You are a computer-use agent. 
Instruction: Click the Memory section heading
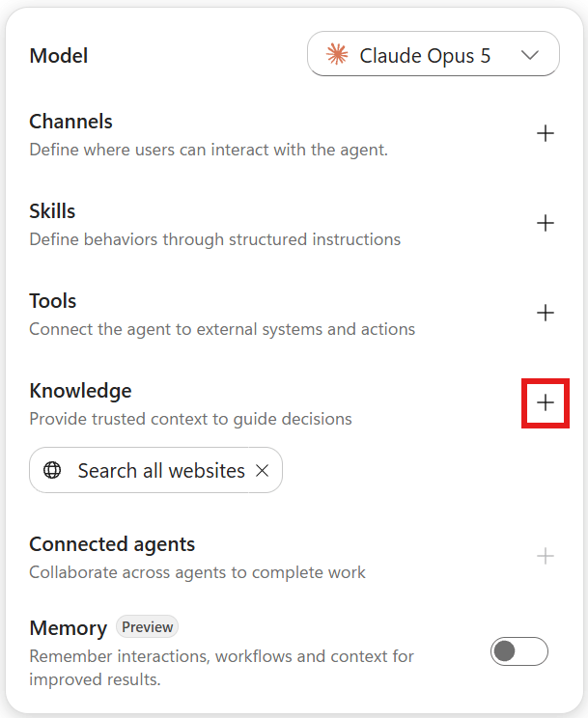(x=69, y=628)
